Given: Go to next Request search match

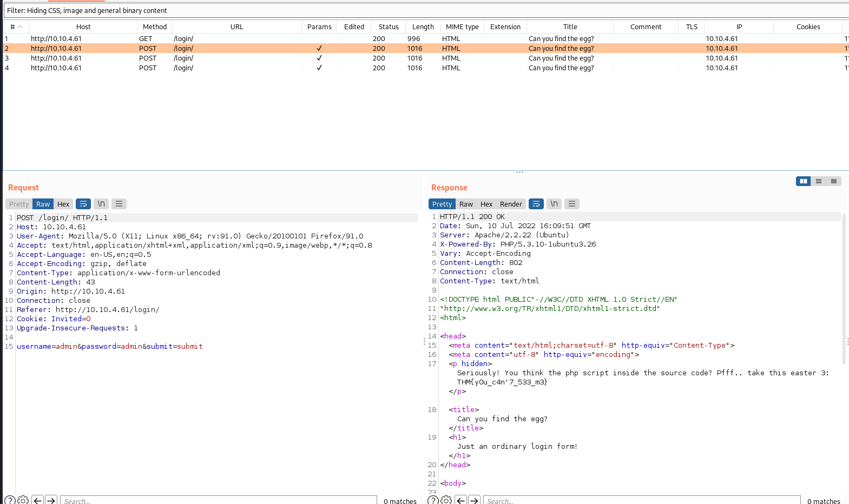Looking at the screenshot, I should point(51,500).
